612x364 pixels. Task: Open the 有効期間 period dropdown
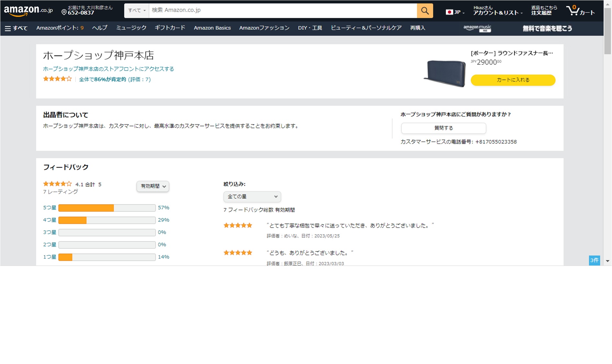click(153, 186)
